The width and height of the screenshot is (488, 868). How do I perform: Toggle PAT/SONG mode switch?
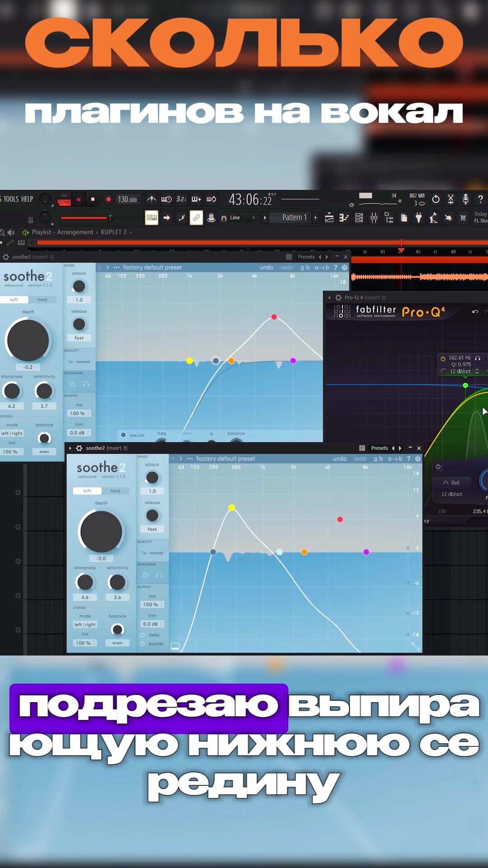click(64, 199)
